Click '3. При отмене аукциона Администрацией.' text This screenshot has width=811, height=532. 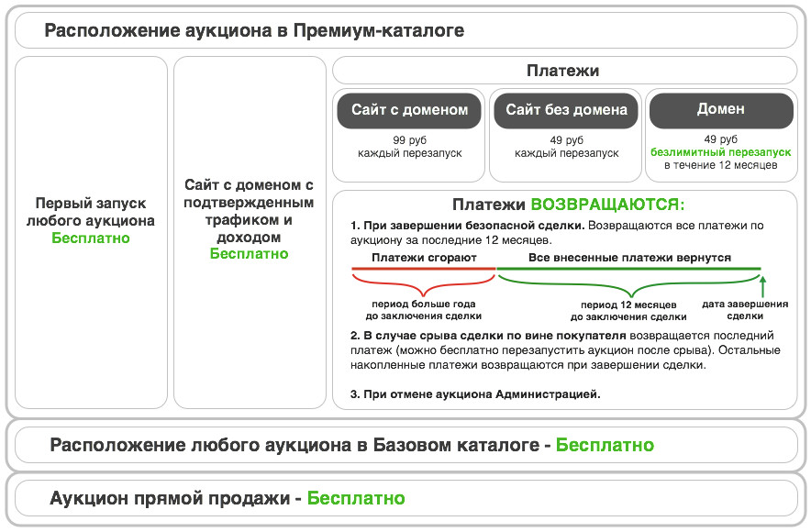[475, 394]
